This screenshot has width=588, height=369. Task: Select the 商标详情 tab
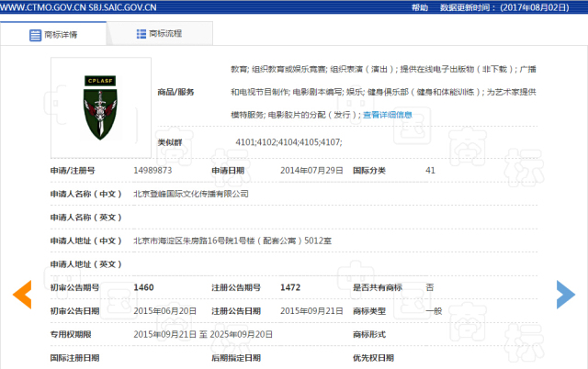click(61, 34)
